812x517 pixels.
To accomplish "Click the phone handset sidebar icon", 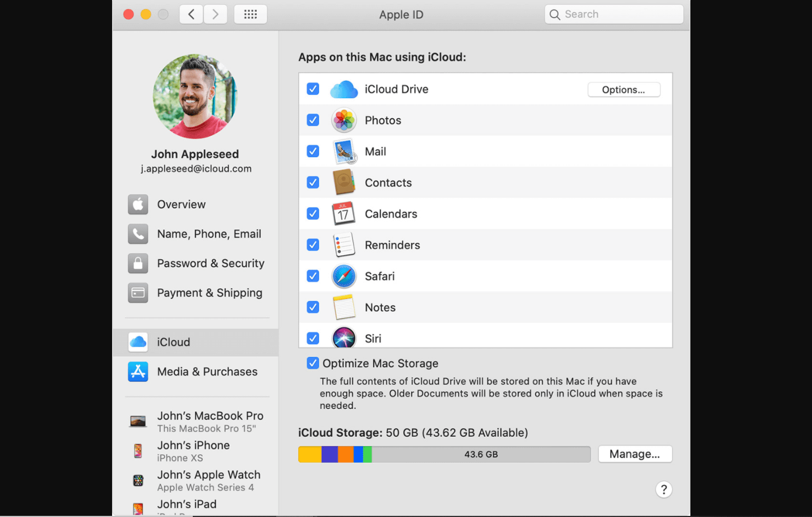I will [x=138, y=234].
